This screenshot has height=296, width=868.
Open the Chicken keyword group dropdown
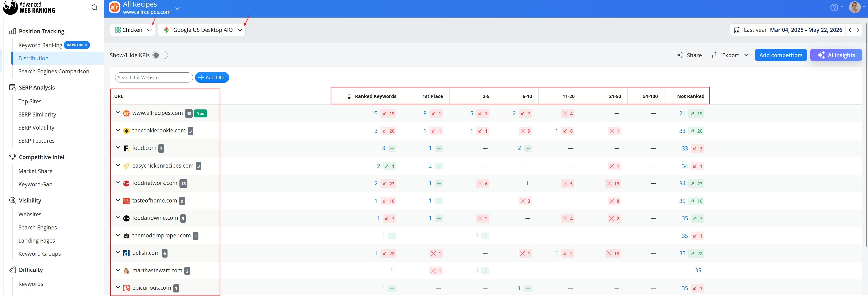coord(132,30)
